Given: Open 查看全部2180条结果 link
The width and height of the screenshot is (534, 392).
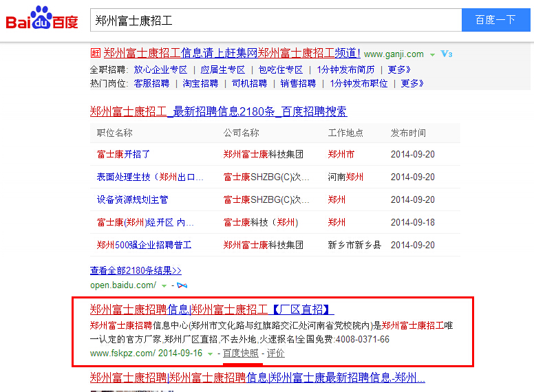Looking at the screenshot, I should click(136, 270).
